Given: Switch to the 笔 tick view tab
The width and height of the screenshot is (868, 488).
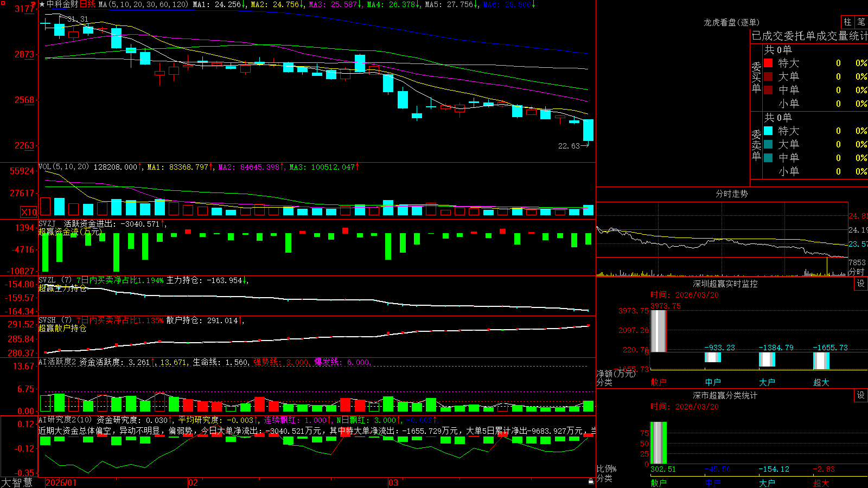Looking at the screenshot, I should point(861,22).
